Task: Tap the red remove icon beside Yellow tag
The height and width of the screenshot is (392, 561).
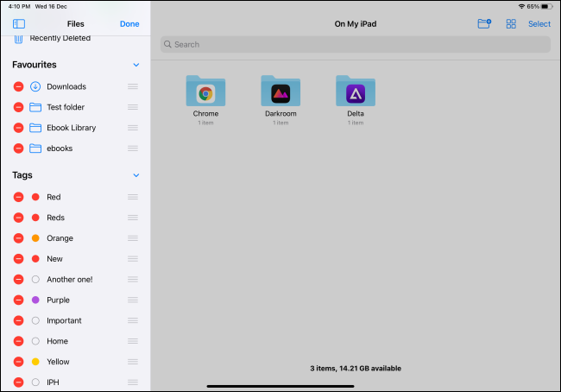Action: click(19, 362)
